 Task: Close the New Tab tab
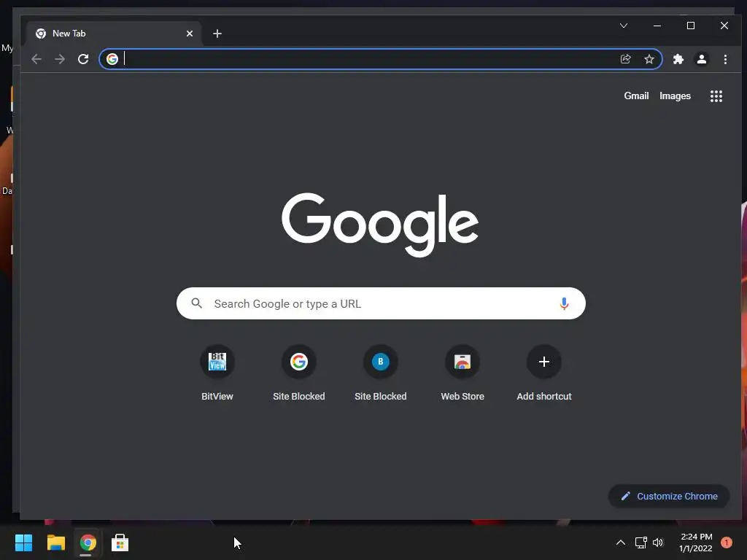pyautogui.click(x=190, y=34)
